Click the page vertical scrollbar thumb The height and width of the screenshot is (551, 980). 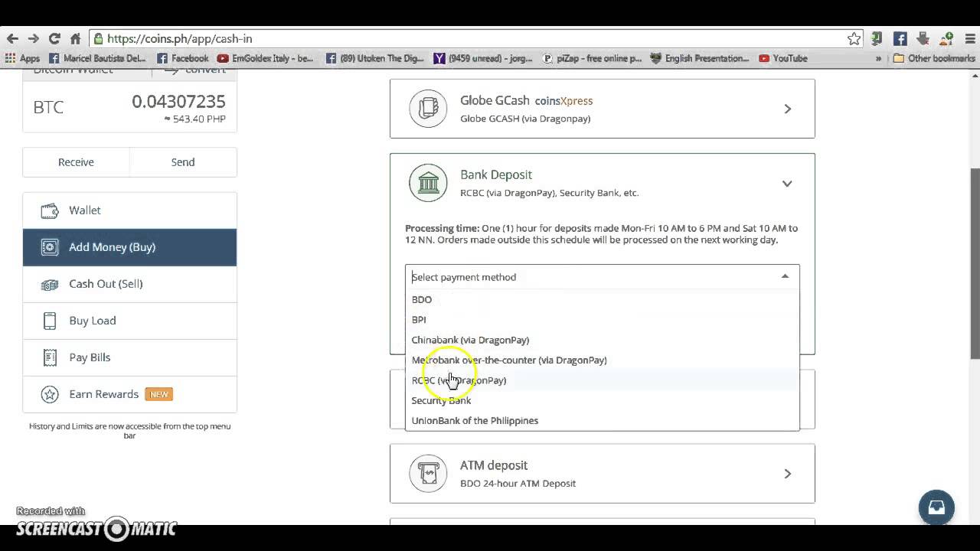(x=975, y=262)
